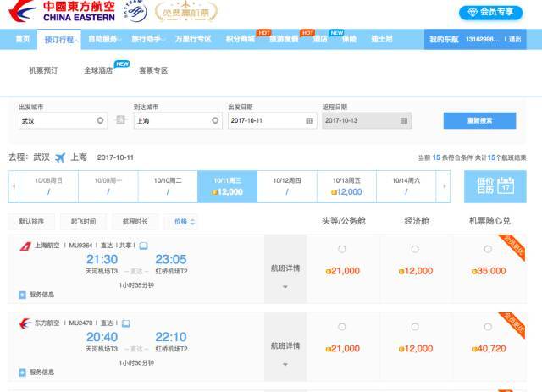Click the airplane icon between 武汉 and 上海
Viewport: 542px width, 392px height.
[x=60, y=157]
